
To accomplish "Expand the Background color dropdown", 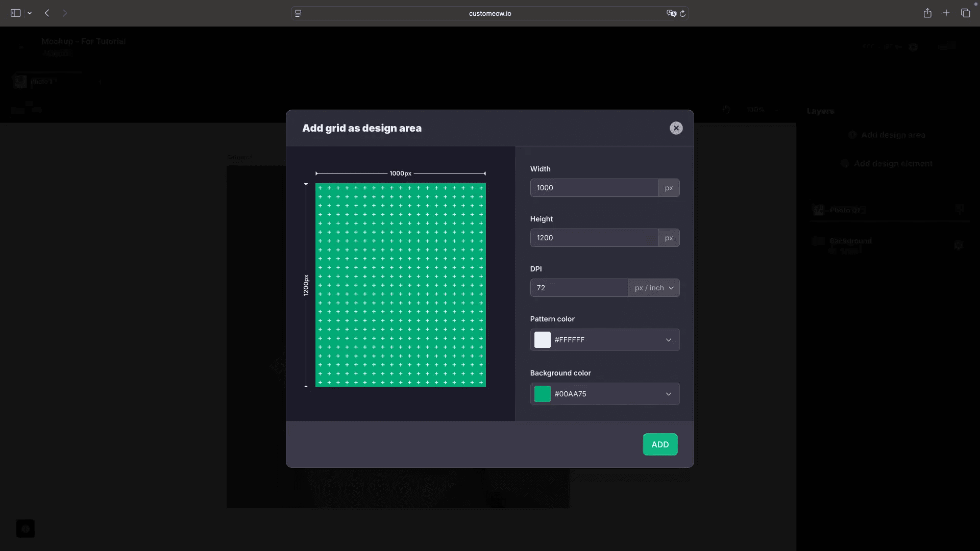I will click(x=668, y=394).
